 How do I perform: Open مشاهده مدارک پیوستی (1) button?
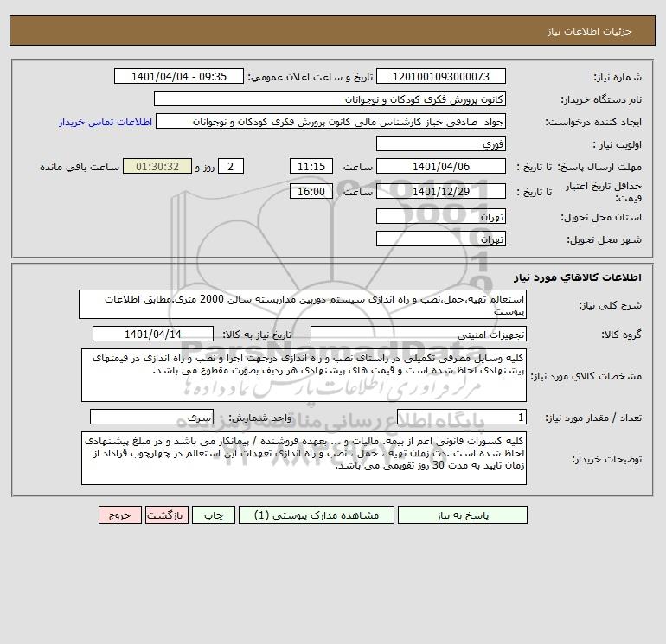pyautogui.click(x=317, y=515)
